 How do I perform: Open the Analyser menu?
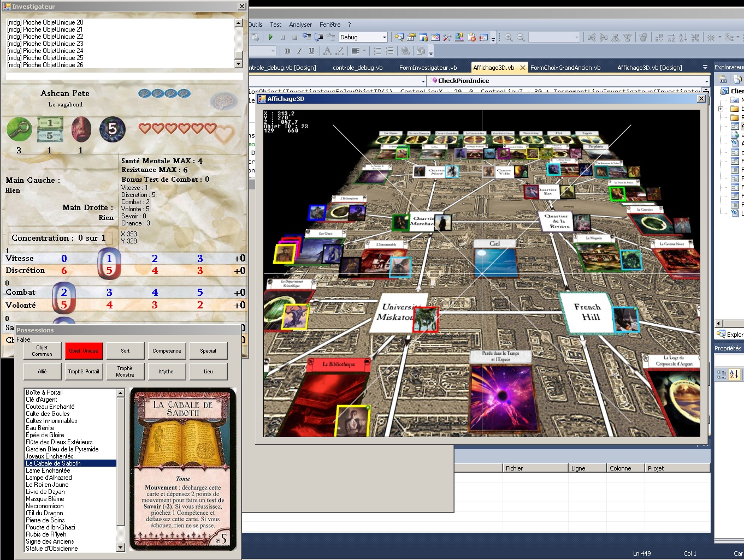(300, 25)
